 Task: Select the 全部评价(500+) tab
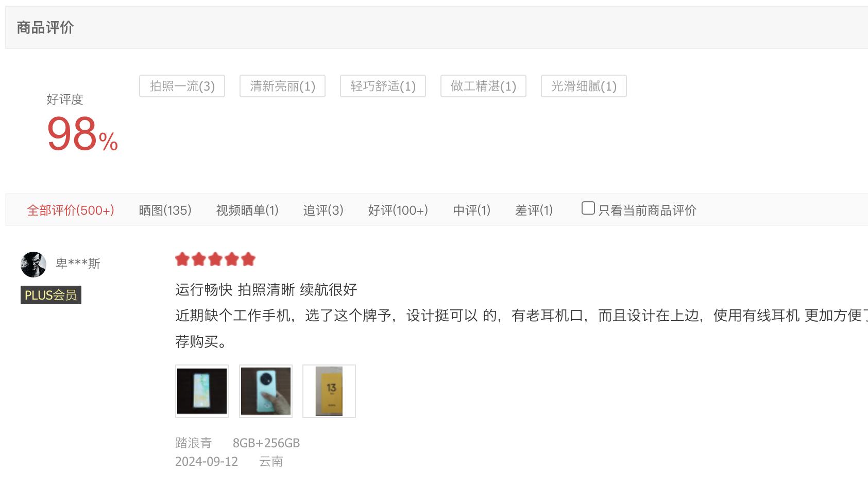(71, 210)
